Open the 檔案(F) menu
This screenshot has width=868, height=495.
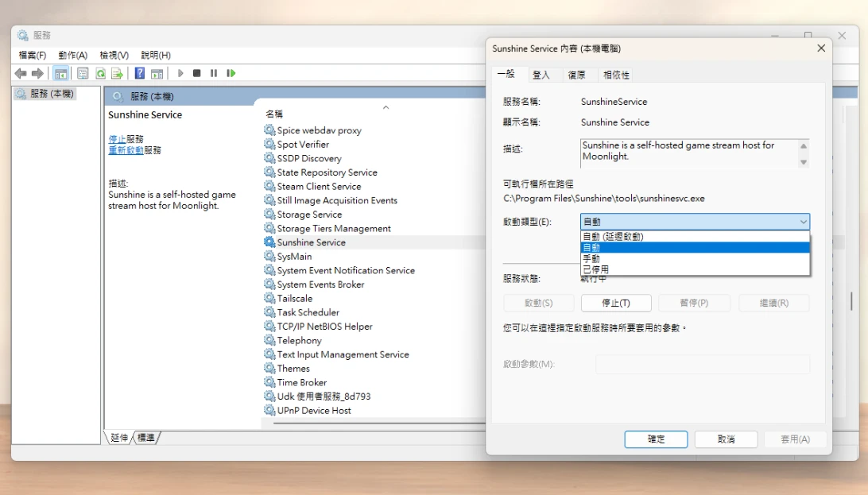coord(32,55)
